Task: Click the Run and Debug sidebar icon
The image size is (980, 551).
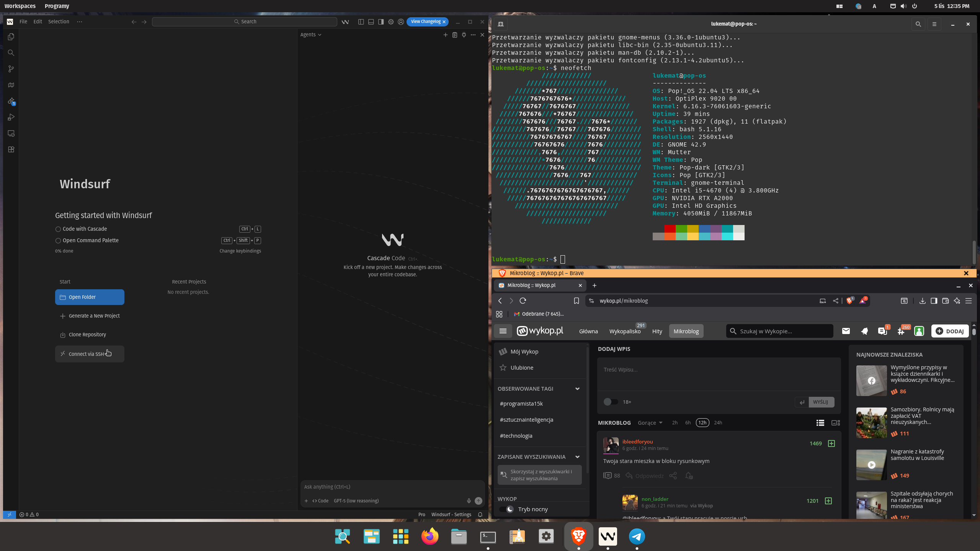Action: point(11,117)
